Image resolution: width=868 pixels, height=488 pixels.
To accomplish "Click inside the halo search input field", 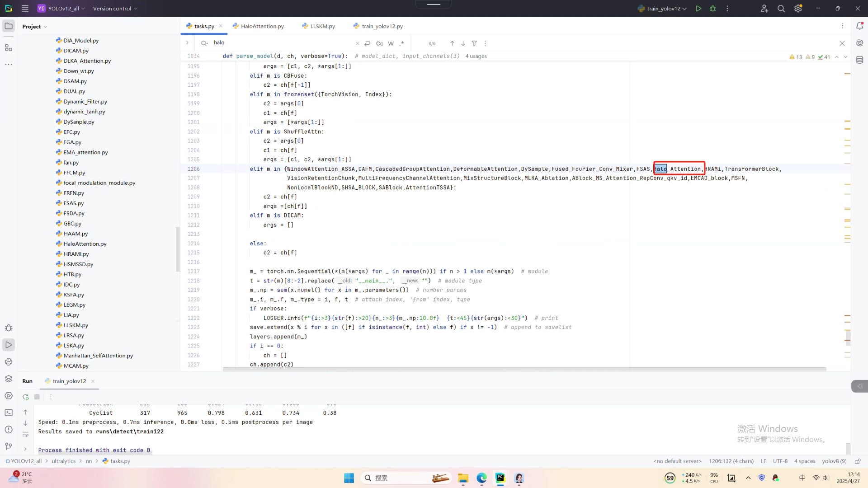I will coord(280,43).
